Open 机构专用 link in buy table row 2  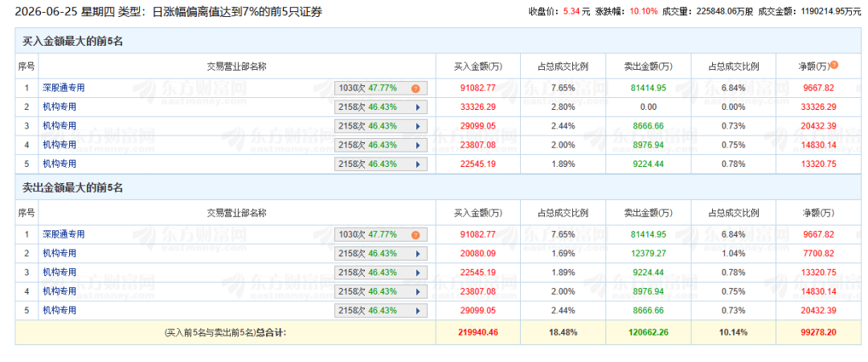[x=59, y=107]
